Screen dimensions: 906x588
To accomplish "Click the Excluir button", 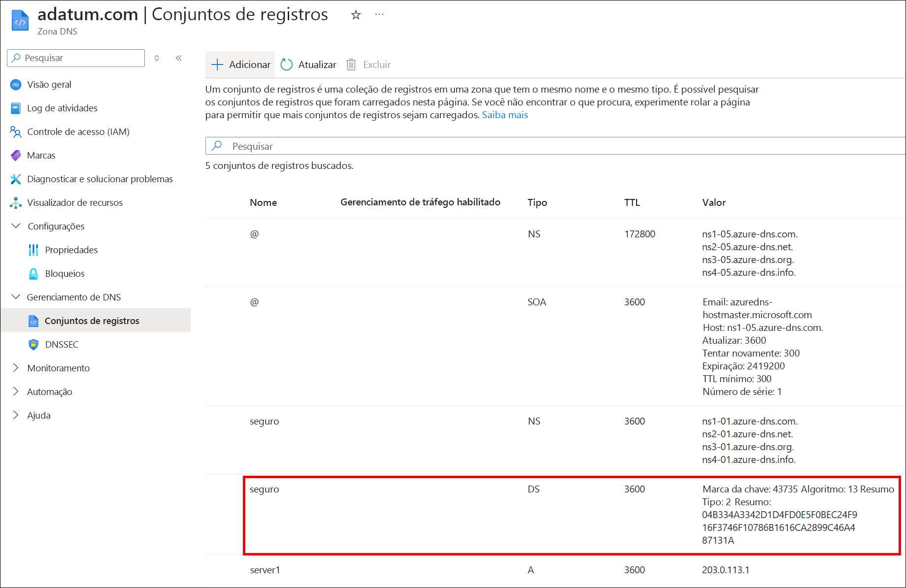I will pos(368,65).
